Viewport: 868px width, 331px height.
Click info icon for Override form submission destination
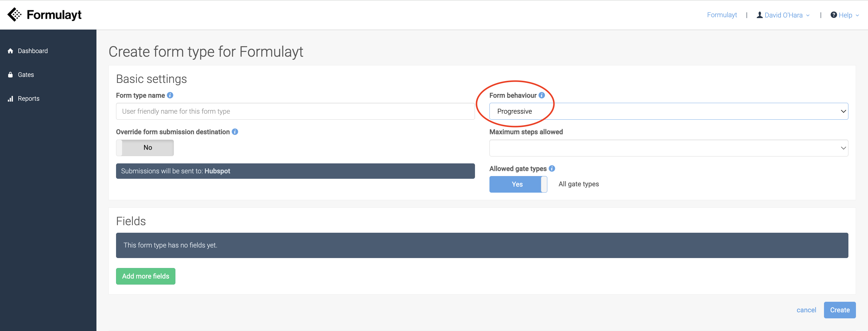pos(235,132)
